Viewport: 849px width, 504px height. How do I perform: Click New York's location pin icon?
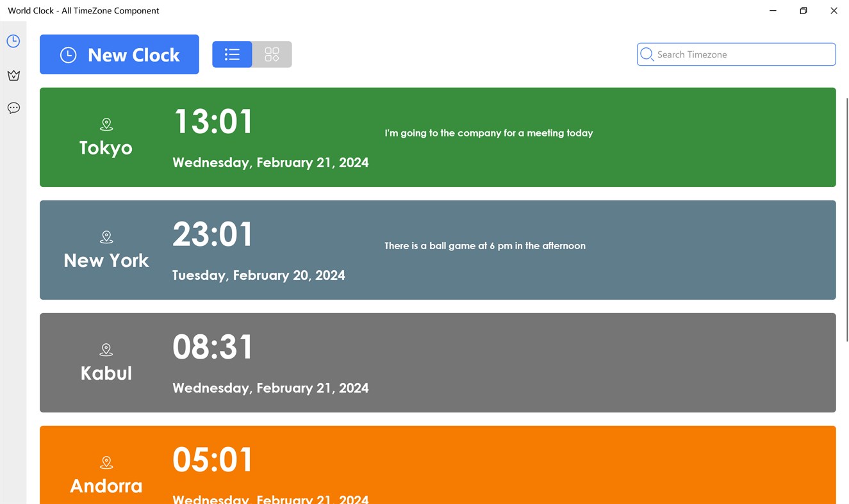click(x=106, y=236)
